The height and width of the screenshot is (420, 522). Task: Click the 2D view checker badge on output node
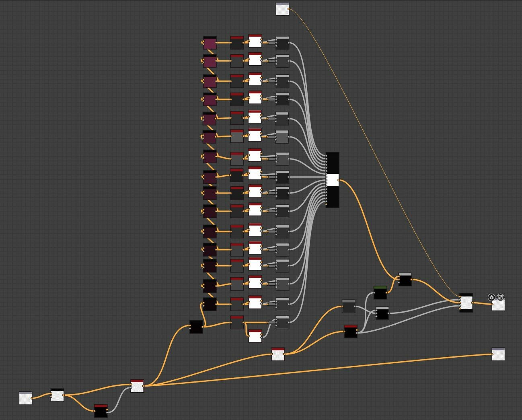tap(500, 297)
